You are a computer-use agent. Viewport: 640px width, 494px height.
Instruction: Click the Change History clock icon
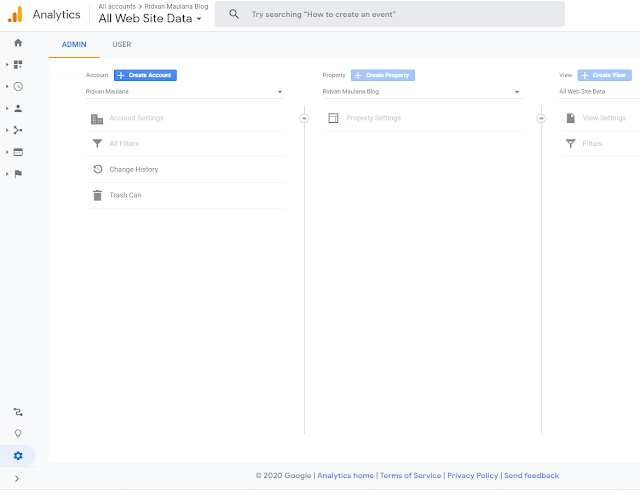click(x=98, y=169)
